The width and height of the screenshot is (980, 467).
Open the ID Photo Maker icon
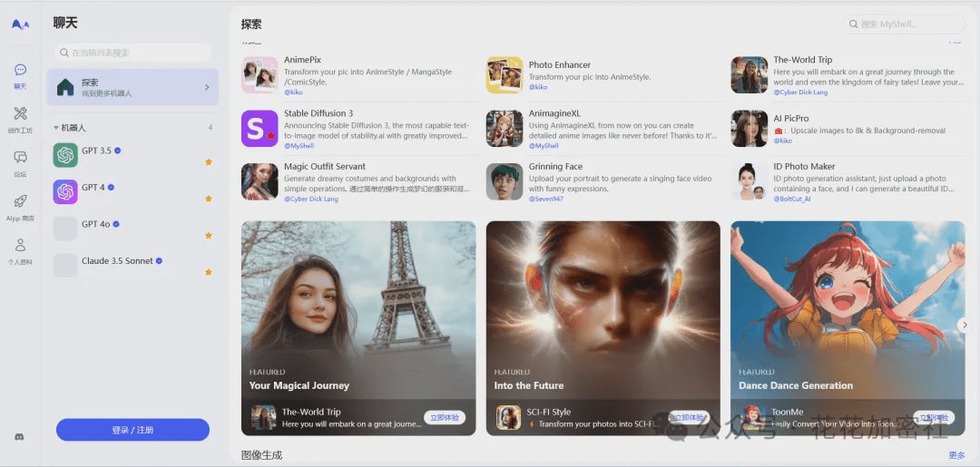pyautogui.click(x=750, y=181)
